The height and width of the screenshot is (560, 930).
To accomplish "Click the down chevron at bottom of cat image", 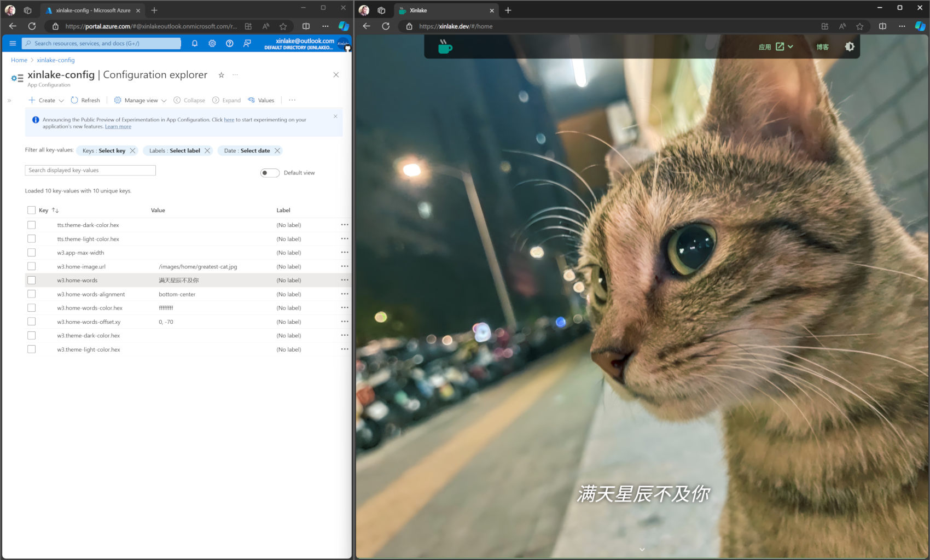I will point(642,549).
